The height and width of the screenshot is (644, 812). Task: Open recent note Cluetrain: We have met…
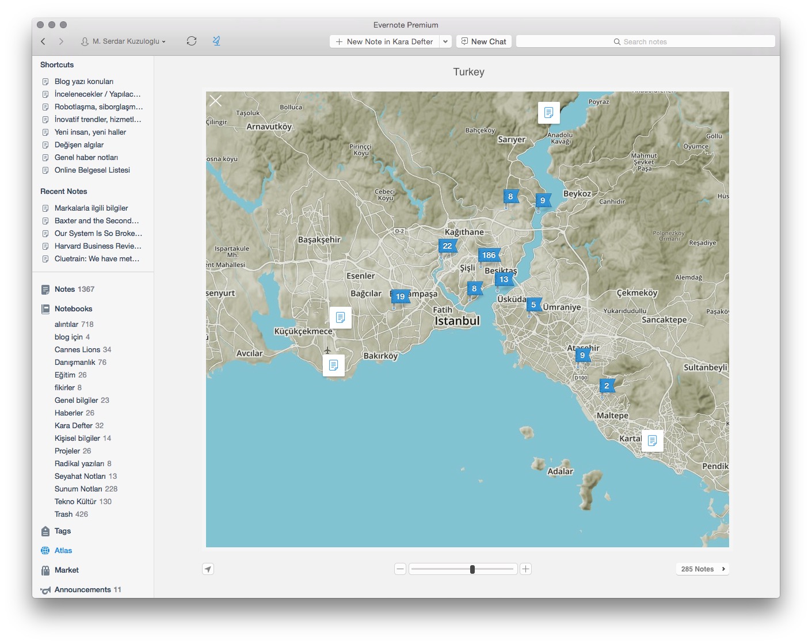point(97,259)
